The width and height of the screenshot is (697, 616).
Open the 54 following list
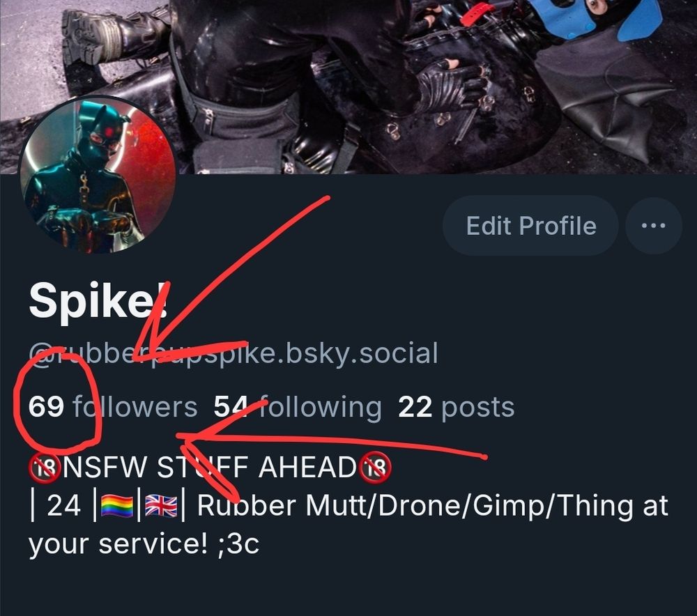coord(298,407)
